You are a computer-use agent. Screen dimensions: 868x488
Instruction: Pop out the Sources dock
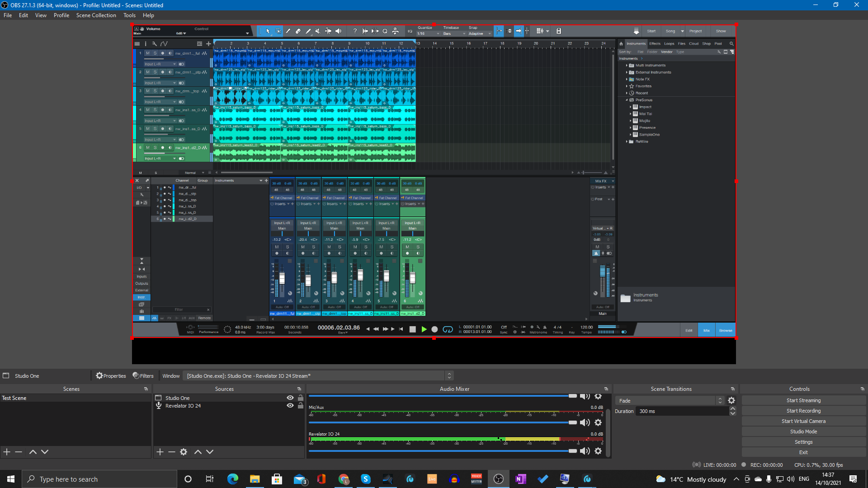pyautogui.click(x=299, y=389)
